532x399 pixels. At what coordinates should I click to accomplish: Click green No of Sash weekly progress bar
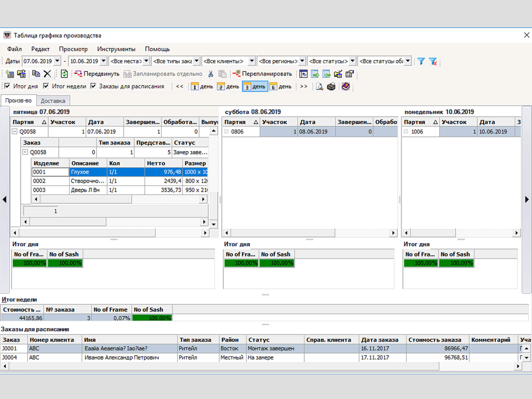point(152,318)
